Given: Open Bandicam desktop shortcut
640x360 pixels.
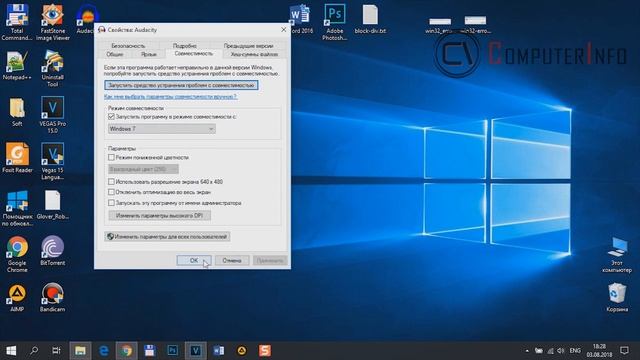Looking at the screenshot, I should (53, 298).
